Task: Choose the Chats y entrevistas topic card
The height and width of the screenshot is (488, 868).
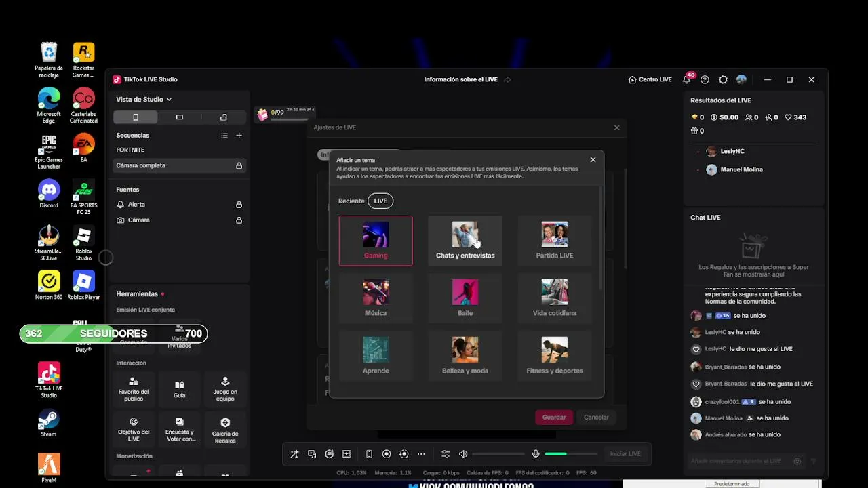Action: (x=465, y=241)
